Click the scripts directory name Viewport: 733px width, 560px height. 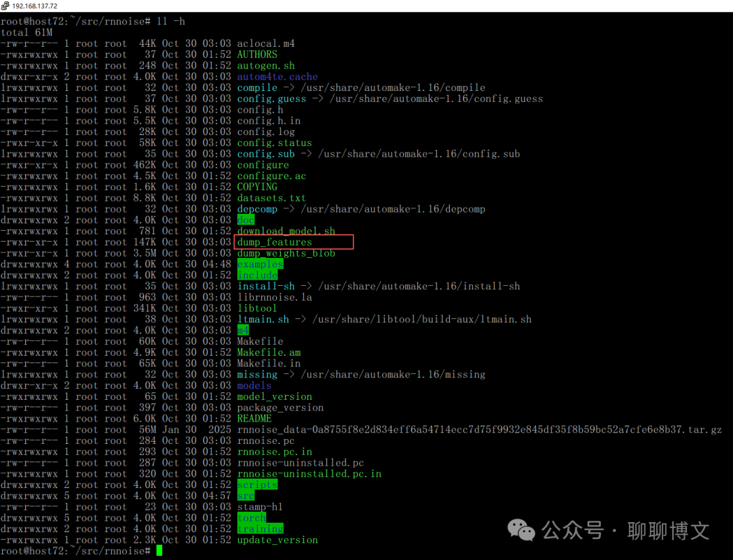257,485
